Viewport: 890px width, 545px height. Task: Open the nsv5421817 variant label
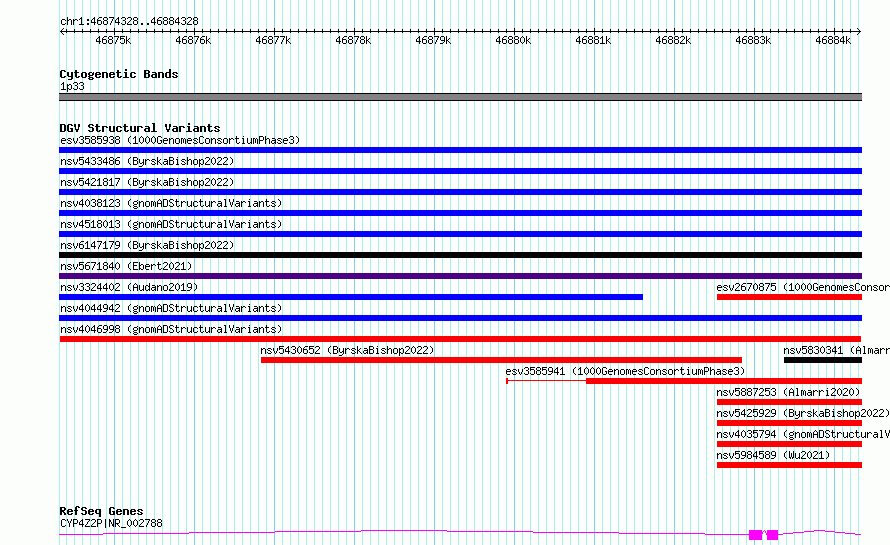[x=147, y=182]
